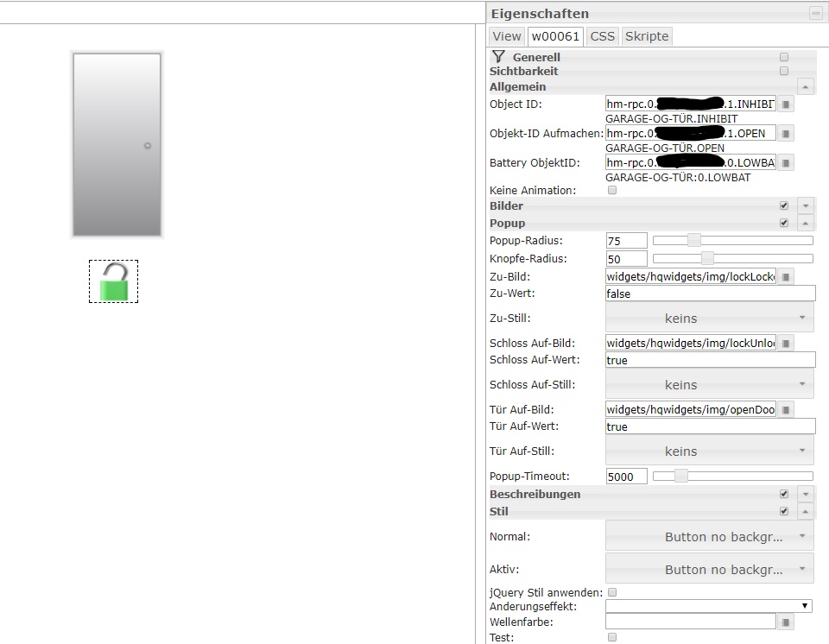829x644 pixels.
Task: Switch to the Skripte tab
Action: [646, 36]
